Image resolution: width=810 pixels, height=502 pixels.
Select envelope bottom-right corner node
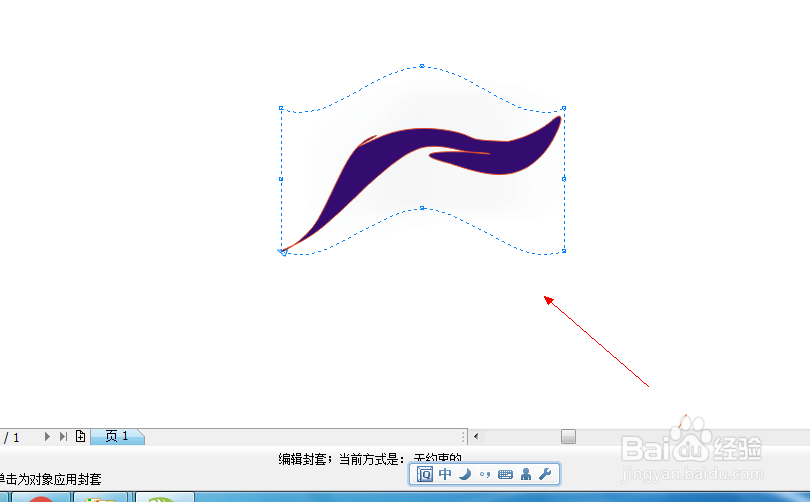(564, 251)
